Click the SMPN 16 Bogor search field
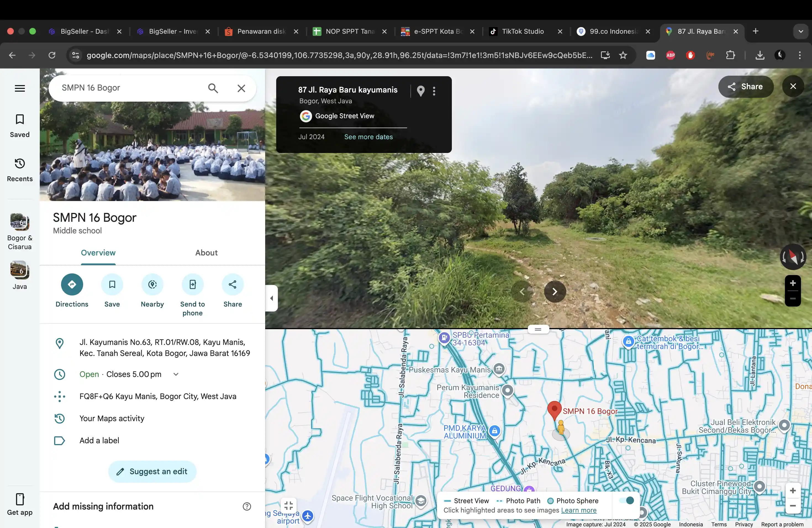This screenshot has width=812, height=528. point(130,88)
